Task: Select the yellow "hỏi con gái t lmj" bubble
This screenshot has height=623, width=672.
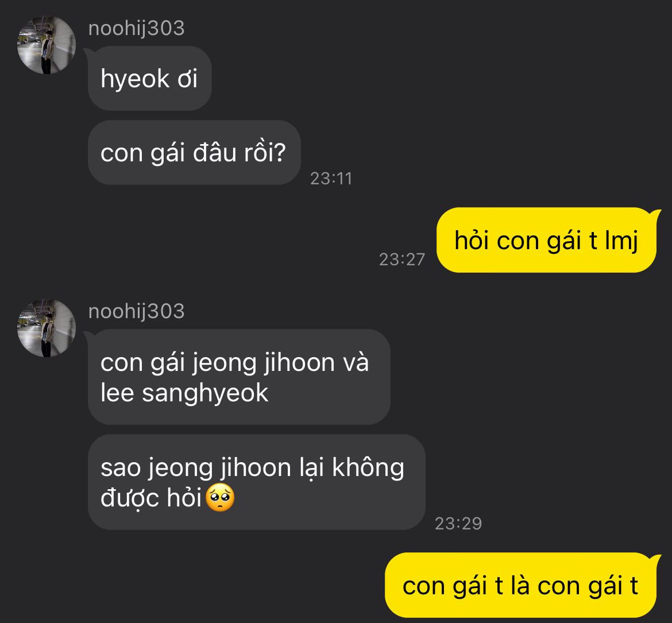Action: tap(546, 240)
